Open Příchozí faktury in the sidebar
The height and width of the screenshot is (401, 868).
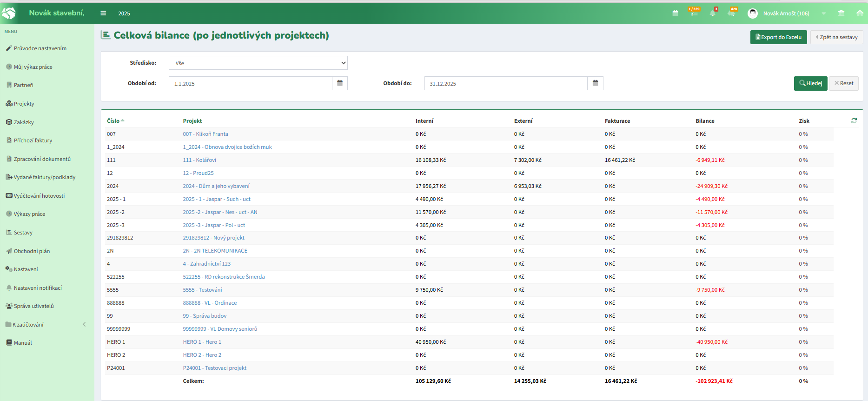pyautogui.click(x=33, y=140)
